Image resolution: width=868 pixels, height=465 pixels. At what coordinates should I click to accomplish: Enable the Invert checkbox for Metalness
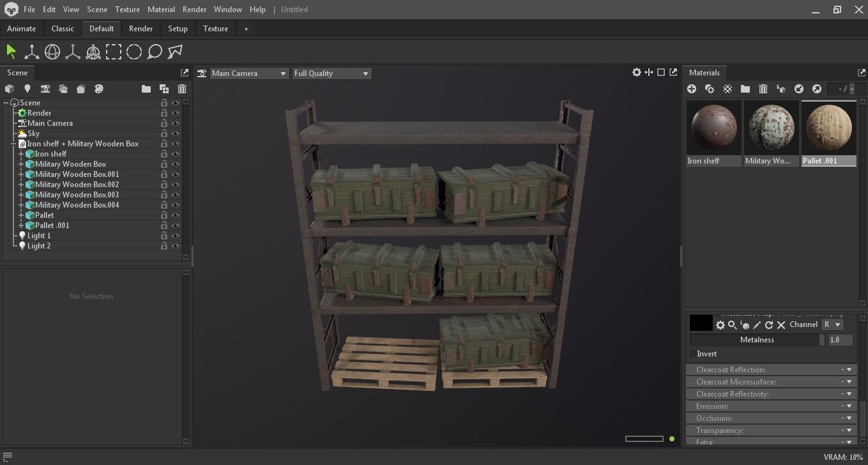point(693,354)
